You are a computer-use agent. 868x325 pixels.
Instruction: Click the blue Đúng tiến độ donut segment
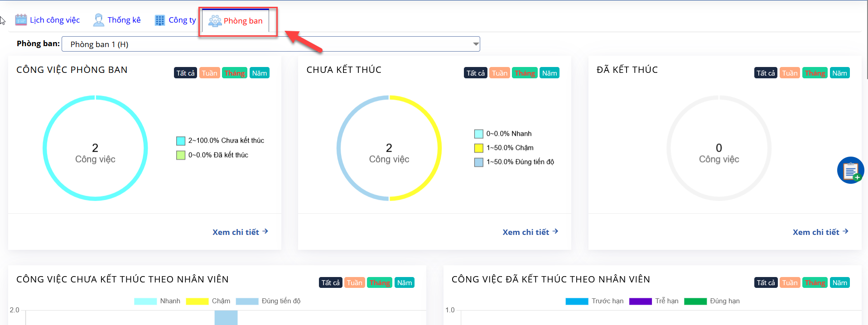coord(338,148)
